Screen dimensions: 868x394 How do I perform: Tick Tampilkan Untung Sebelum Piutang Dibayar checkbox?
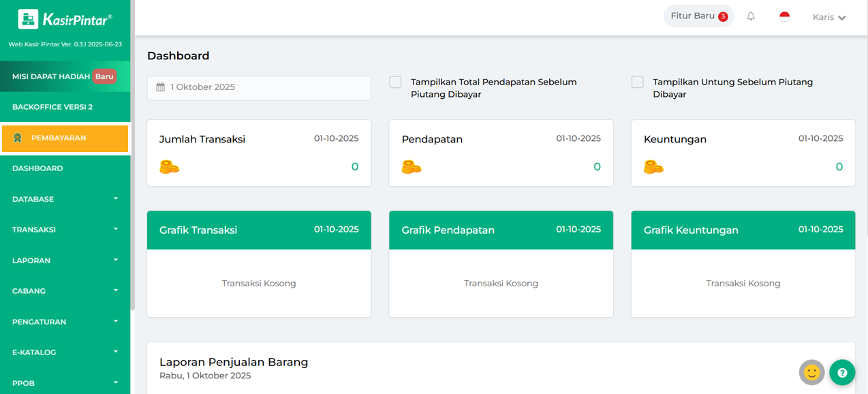click(637, 82)
